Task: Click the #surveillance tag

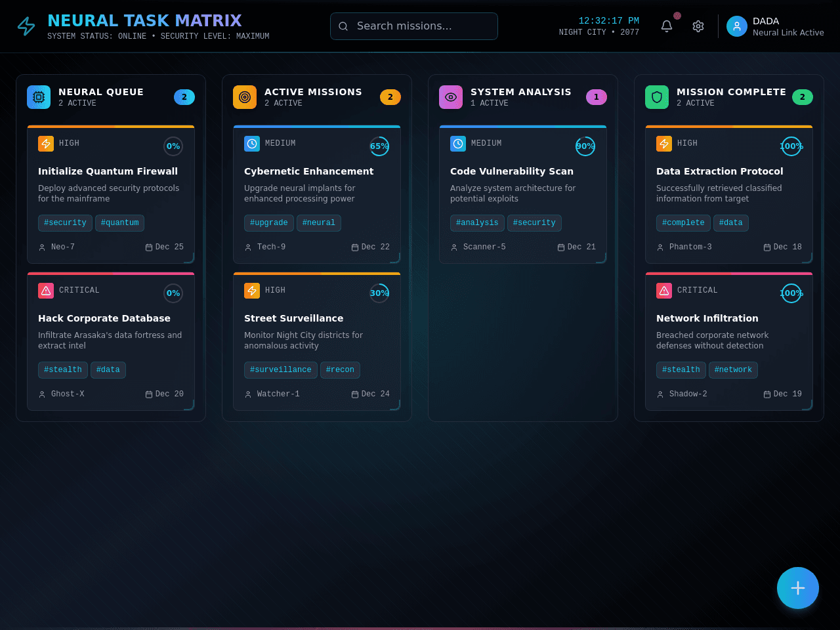Action: pos(281,370)
